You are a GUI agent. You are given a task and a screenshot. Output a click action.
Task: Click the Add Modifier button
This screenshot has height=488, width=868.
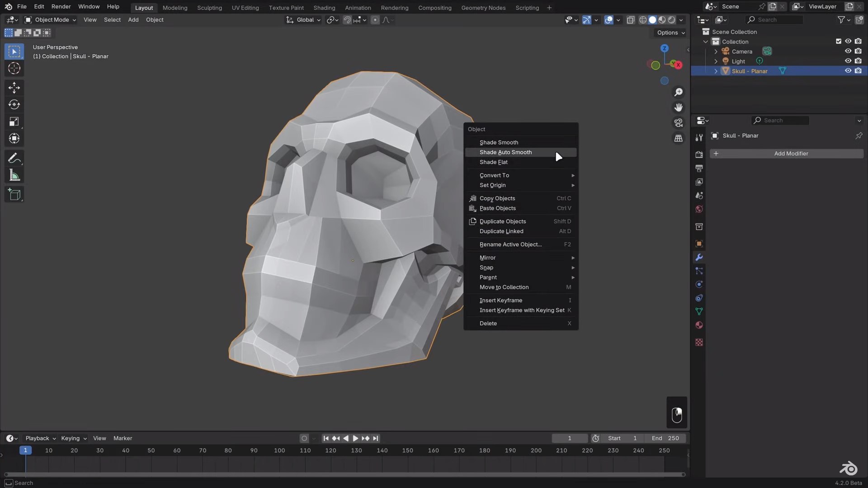click(x=791, y=154)
